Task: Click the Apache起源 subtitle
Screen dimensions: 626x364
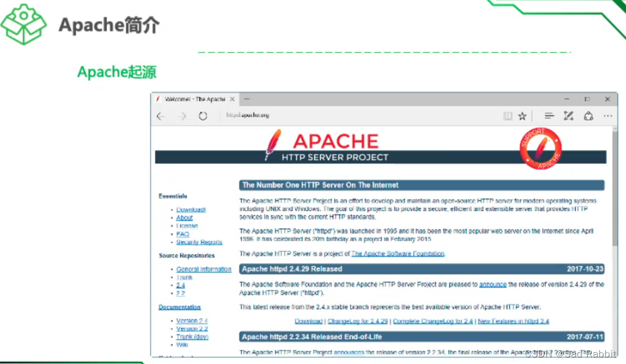Action: point(117,72)
